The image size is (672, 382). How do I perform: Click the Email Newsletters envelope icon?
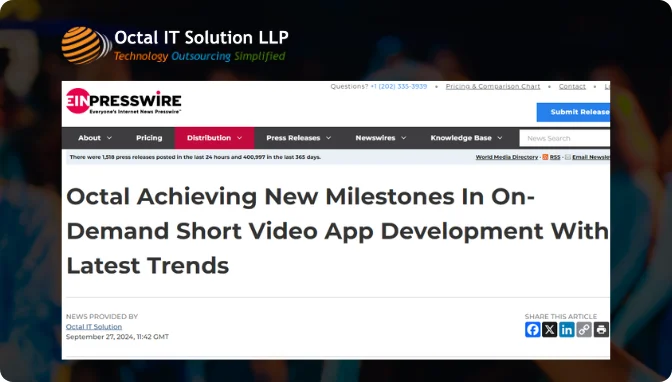(x=567, y=157)
